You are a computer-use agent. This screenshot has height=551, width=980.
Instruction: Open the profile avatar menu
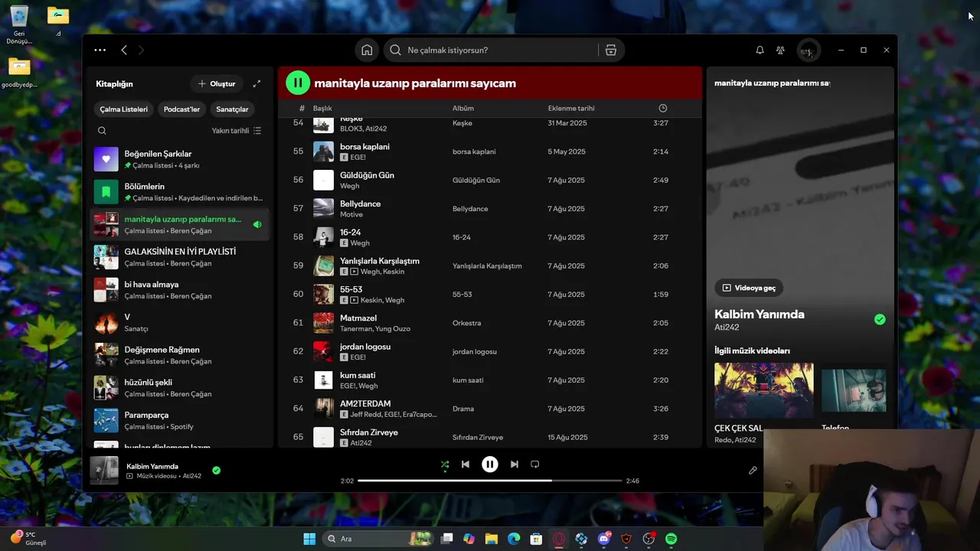pyautogui.click(x=807, y=51)
